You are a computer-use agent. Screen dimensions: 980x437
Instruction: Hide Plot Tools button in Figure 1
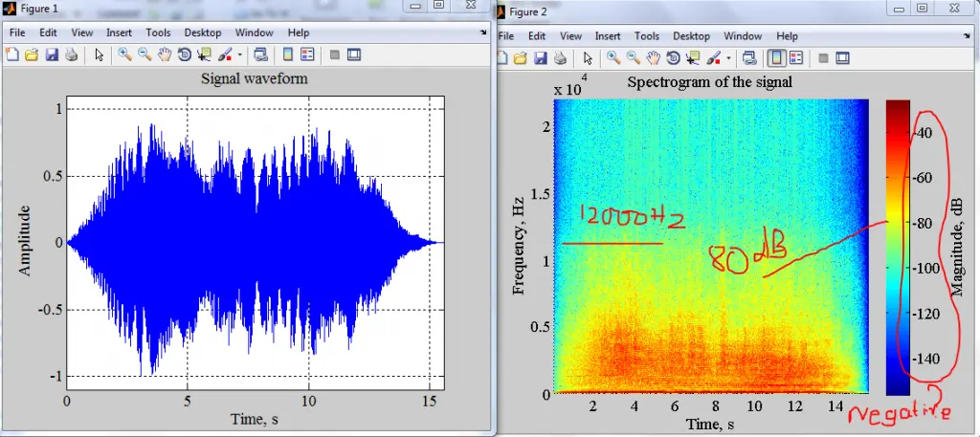[x=334, y=55]
